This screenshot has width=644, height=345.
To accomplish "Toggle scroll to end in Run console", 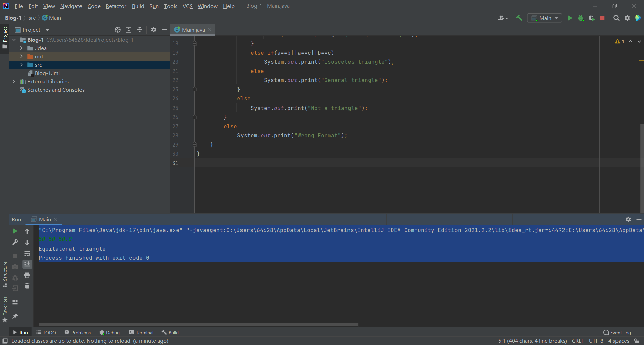I will [27, 264].
